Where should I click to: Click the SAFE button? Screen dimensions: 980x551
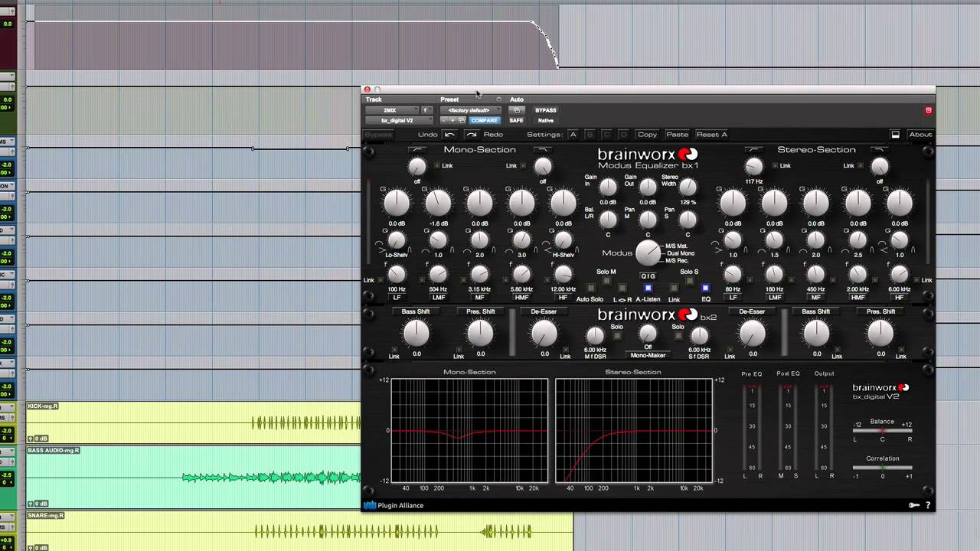coord(517,120)
